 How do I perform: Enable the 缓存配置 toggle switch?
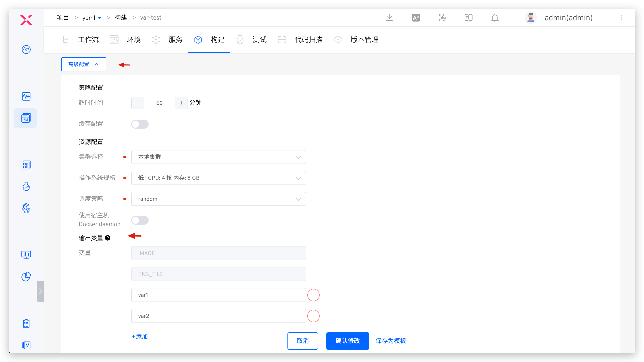[140, 124]
